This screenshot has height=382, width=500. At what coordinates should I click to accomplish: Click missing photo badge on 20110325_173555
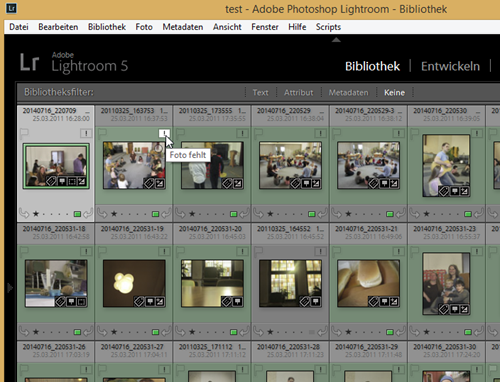click(x=242, y=133)
